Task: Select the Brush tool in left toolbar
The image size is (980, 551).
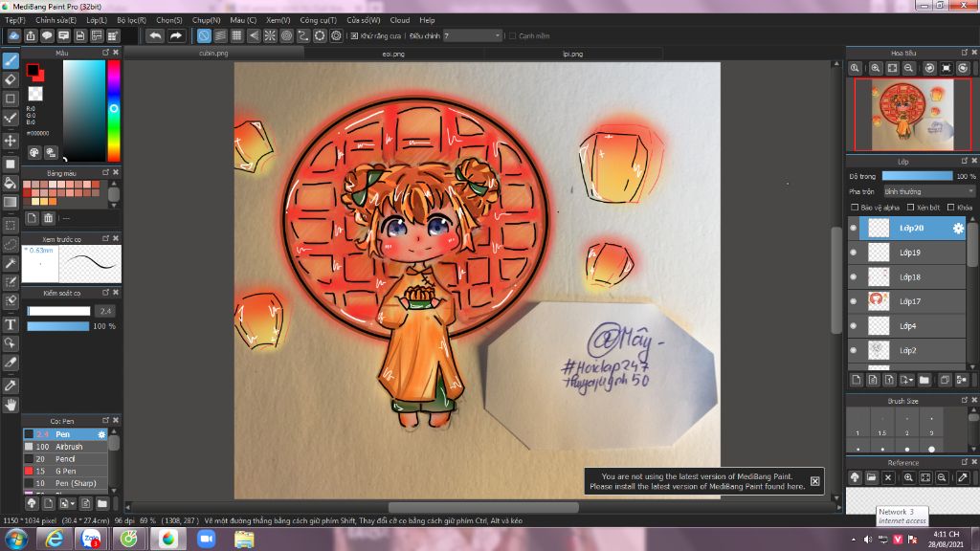Action: pos(11,60)
